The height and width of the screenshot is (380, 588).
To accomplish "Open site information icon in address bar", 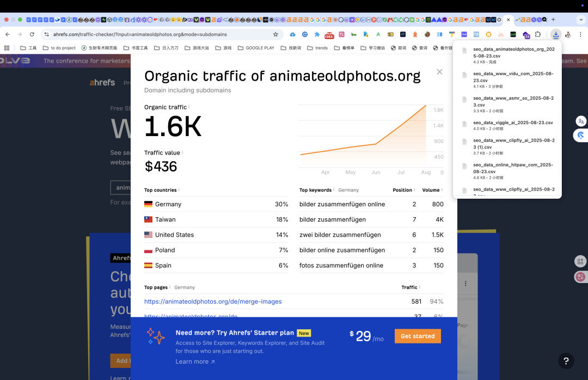I will point(46,34).
